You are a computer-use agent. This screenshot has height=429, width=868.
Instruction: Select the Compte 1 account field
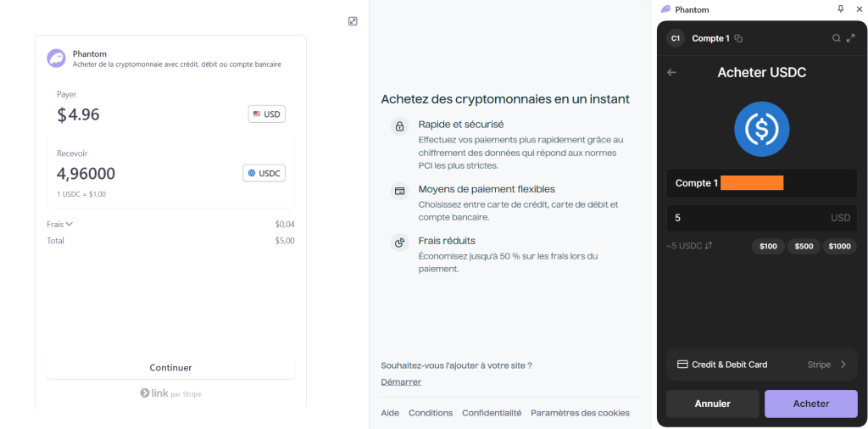[x=762, y=183]
